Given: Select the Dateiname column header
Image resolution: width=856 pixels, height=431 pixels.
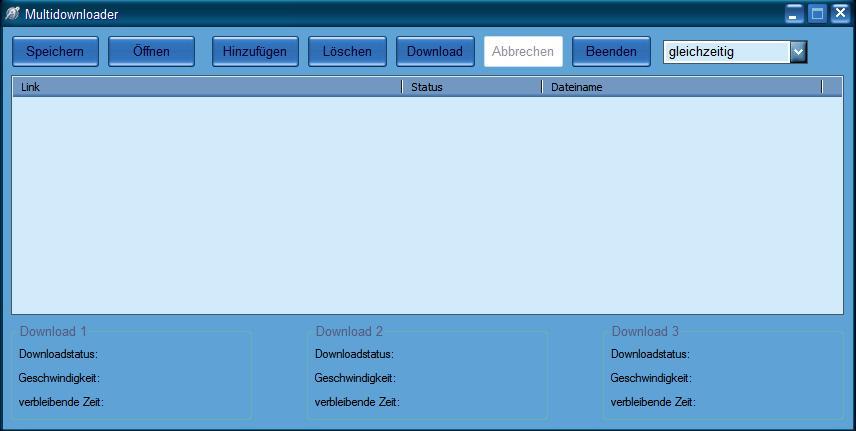Looking at the screenshot, I should tap(680, 87).
